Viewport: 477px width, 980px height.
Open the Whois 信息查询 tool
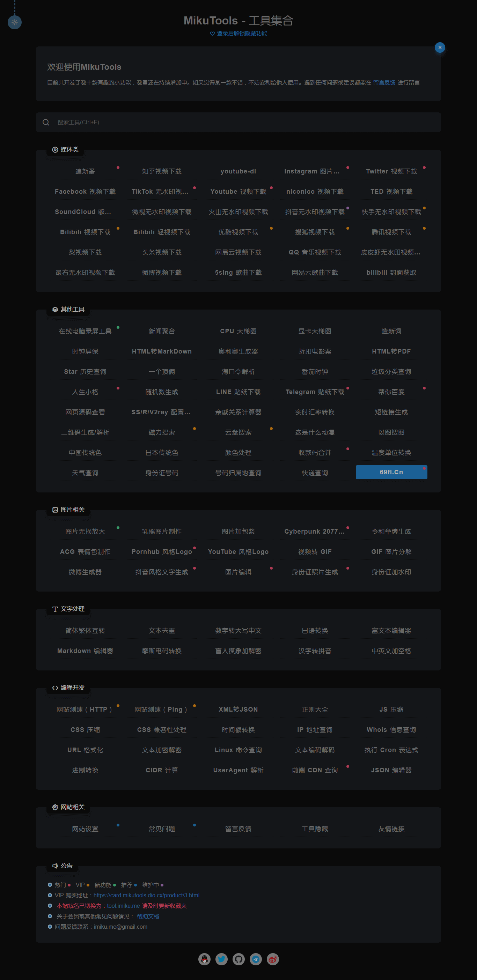coord(391,730)
